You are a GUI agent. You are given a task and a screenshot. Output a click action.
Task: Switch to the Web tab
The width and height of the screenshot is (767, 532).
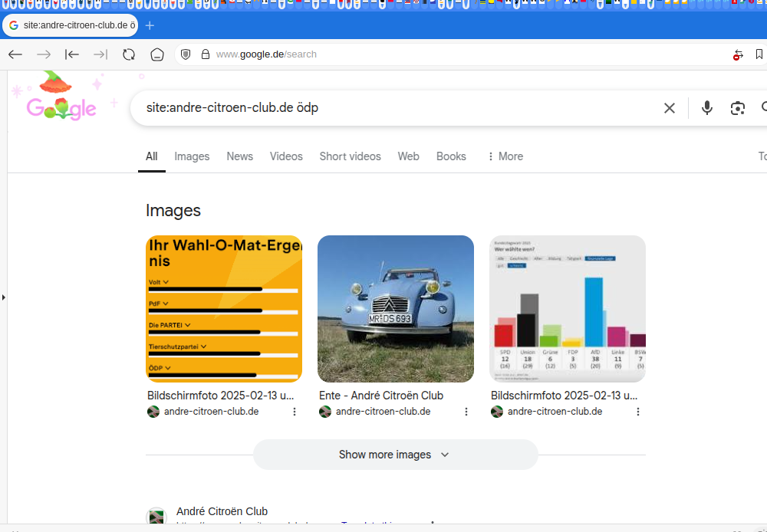point(409,156)
